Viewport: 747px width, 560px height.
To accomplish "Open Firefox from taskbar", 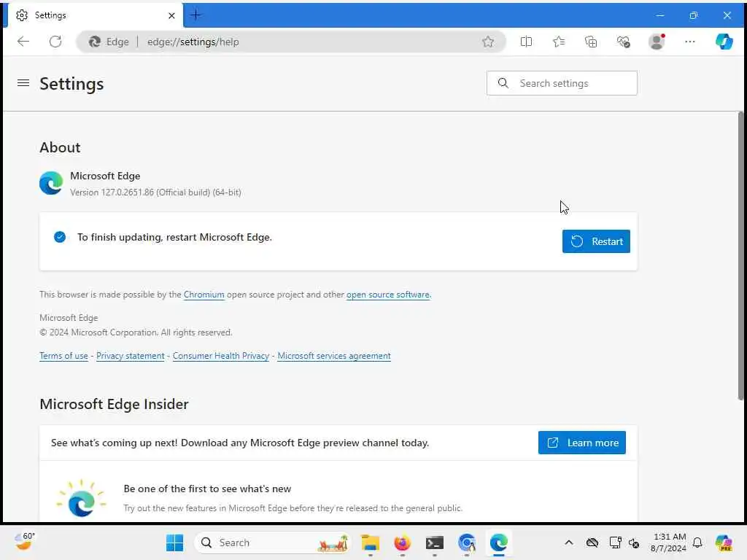I will tap(403, 542).
